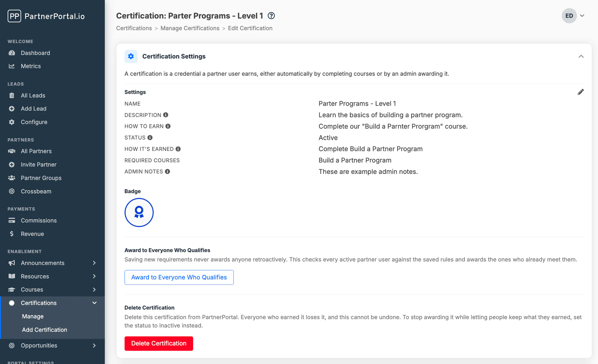Click the Crossbeam target icon
The width and height of the screenshot is (598, 364).
tap(12, 191)
